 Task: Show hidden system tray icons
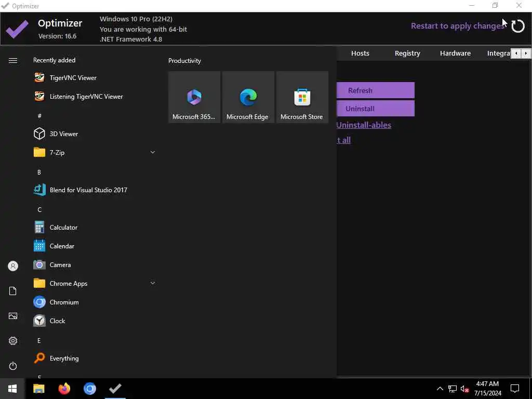click(440, 389)
